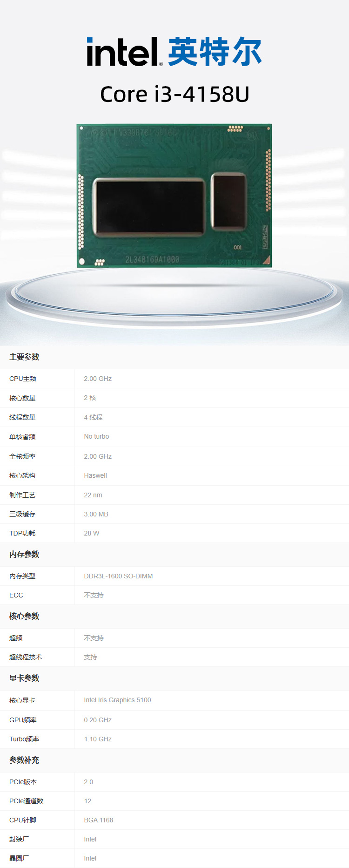Click the '核心显卡' row label
The height and width of the screenshot is (868, 349).
point(22,700)
